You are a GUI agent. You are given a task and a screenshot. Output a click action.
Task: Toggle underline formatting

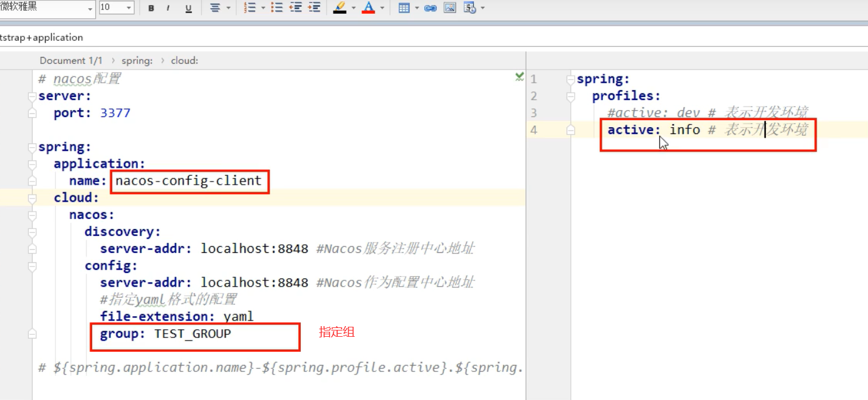point(188,8)
